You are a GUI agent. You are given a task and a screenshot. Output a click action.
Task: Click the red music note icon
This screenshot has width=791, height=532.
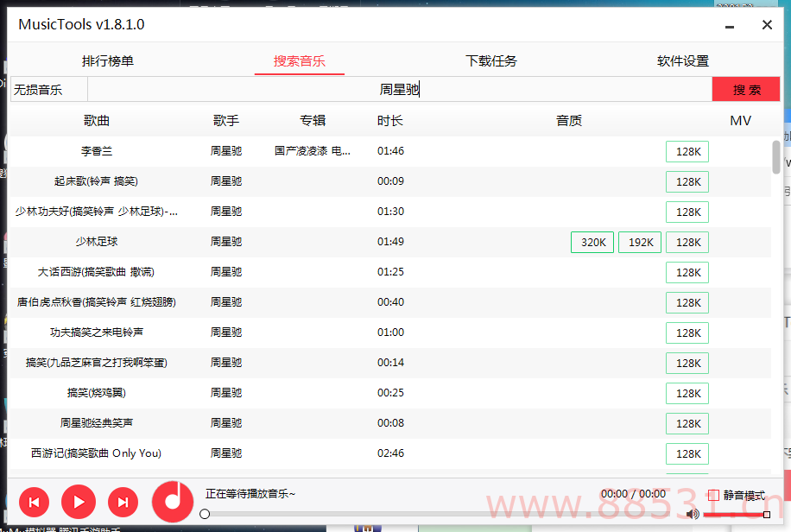(174, 500)
